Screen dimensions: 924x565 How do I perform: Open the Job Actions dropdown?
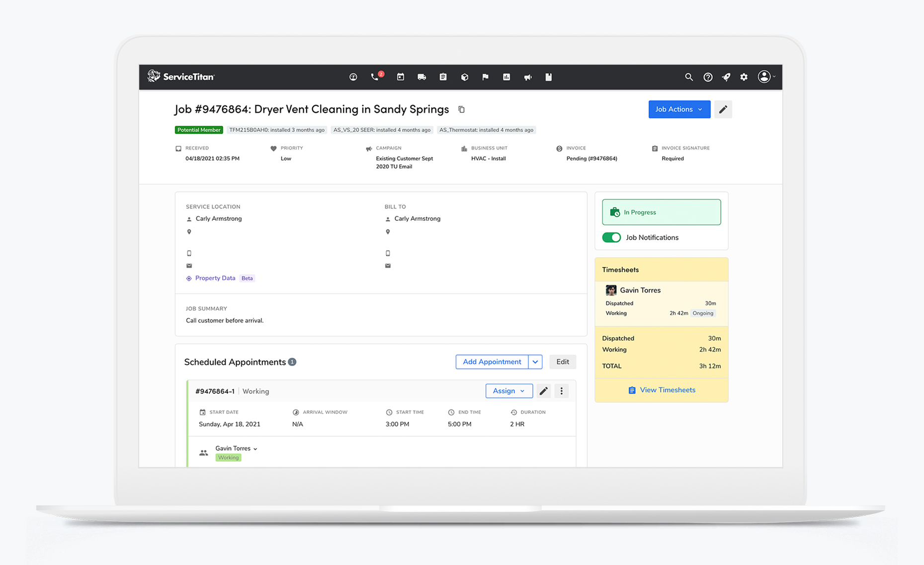click(x=679, y=109)
